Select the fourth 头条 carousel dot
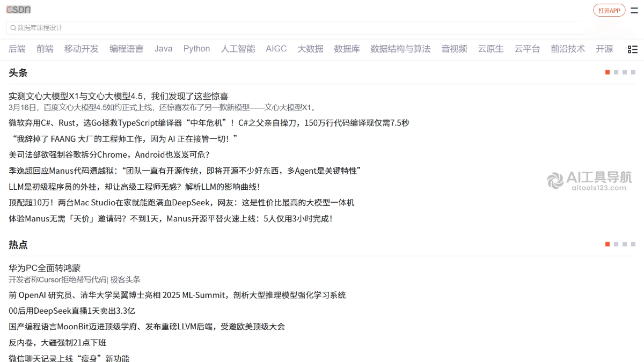The image size is (644, 362). 633,72
